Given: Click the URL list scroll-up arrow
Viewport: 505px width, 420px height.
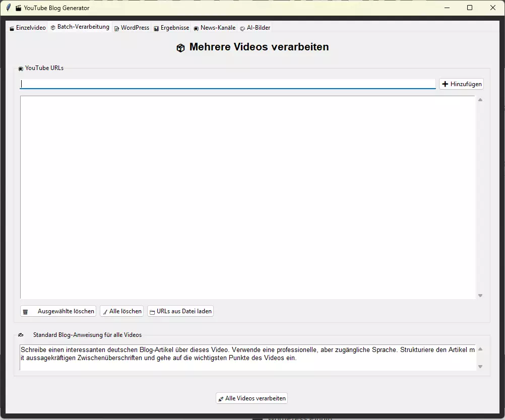Looking at the screenshot, I should [x=480, y=100].
